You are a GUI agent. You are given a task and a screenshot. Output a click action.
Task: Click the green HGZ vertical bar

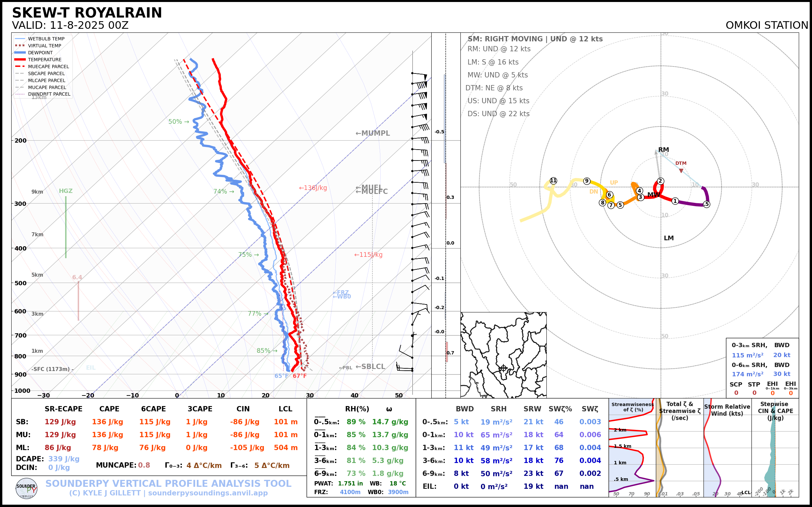tap(66, 227)
